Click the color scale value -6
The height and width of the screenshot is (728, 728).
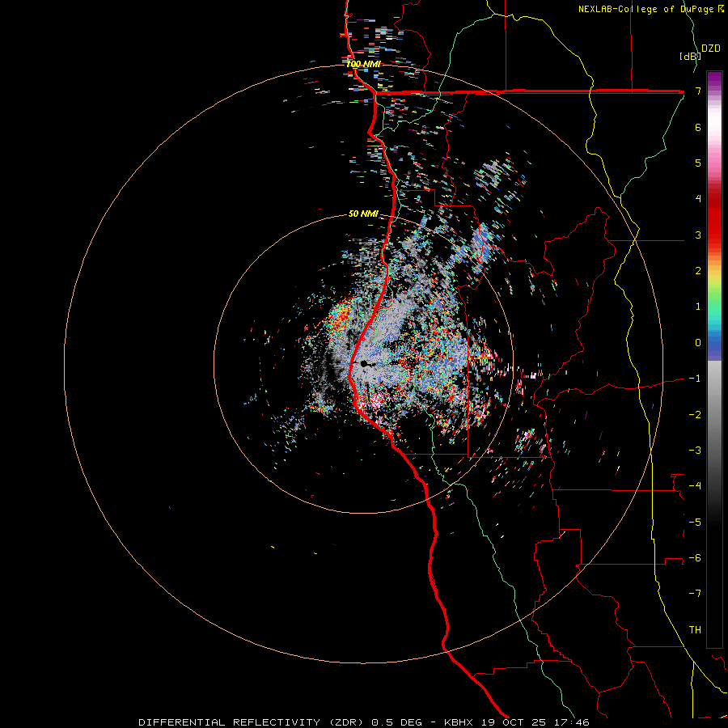695,558
